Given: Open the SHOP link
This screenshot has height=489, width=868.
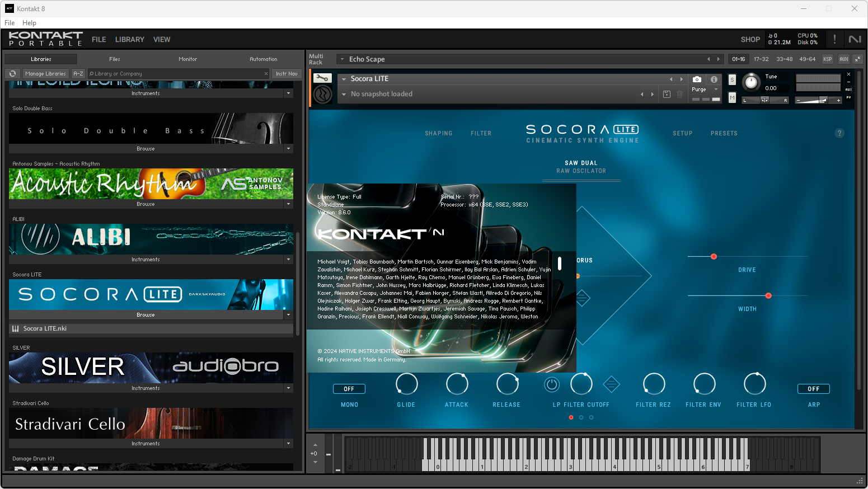Looking at the screenshot, I should 750,40.
